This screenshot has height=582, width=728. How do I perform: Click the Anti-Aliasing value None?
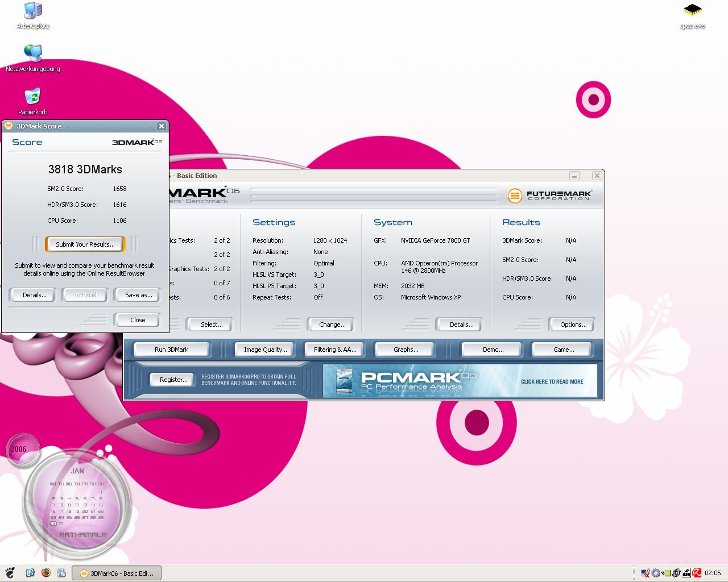[320, 252]
